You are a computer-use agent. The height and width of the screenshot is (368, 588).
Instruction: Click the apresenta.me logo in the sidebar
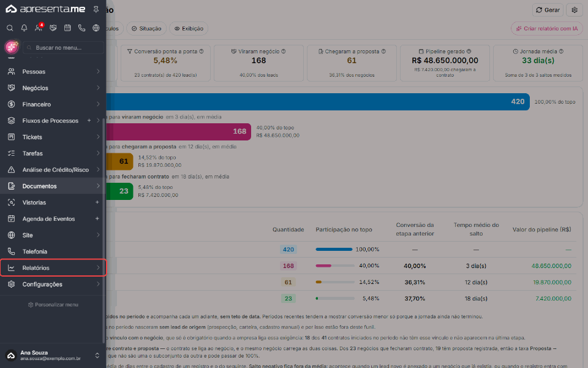(x=45, y=9)
